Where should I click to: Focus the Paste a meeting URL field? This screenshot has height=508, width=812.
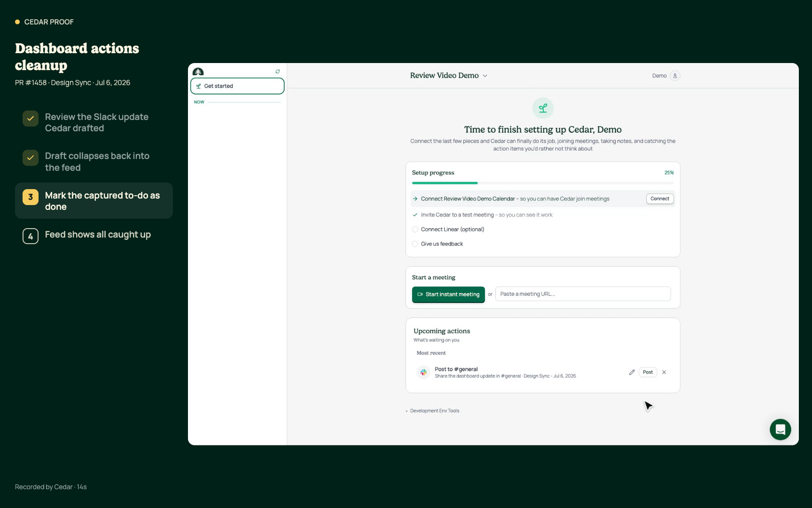coord(583,294)
